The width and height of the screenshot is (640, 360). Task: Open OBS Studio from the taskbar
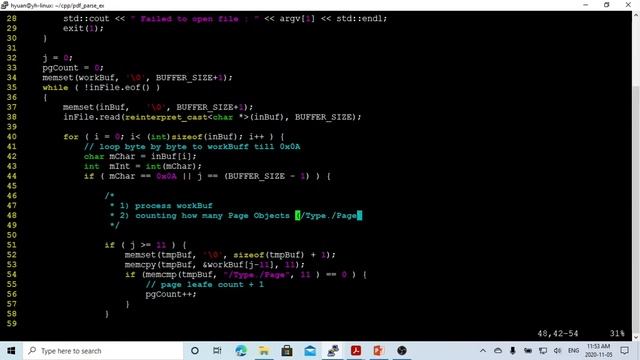[x=402, y=351]
